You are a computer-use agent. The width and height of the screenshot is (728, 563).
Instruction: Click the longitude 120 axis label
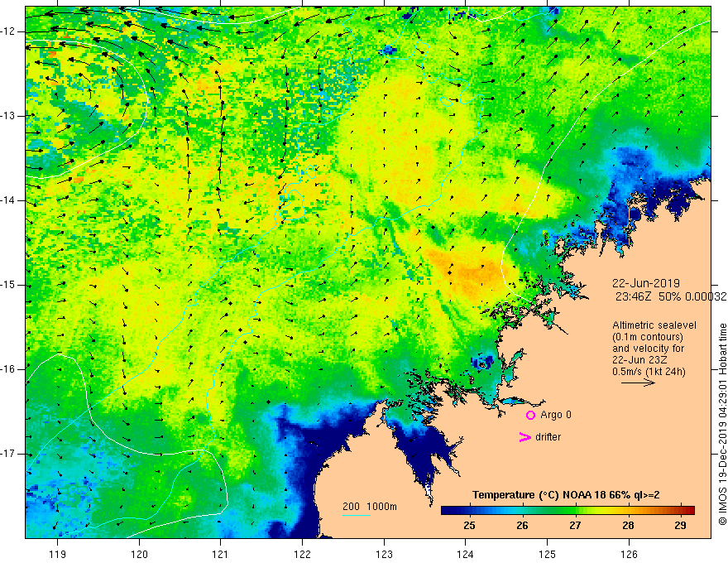tap(139, 554)
